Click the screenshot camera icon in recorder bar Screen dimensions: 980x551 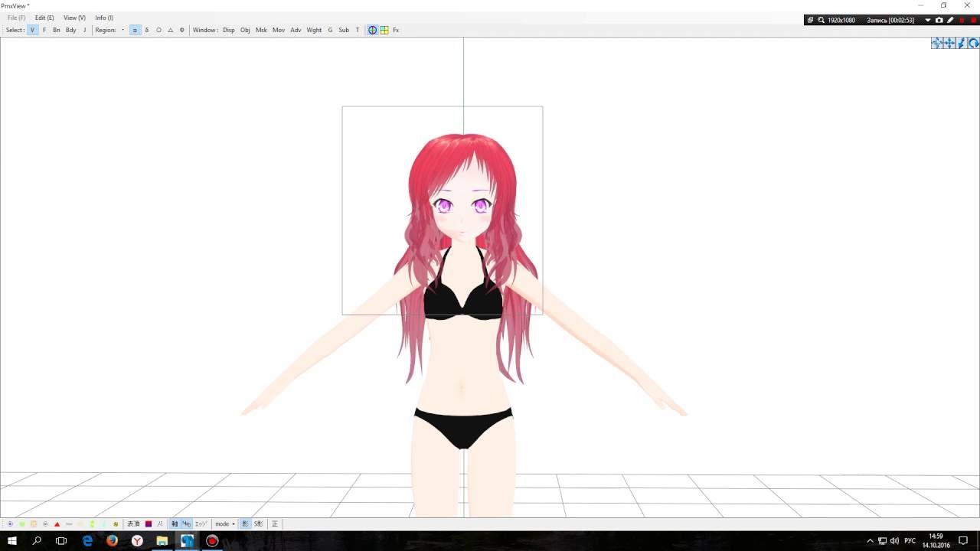coord(939,20)
